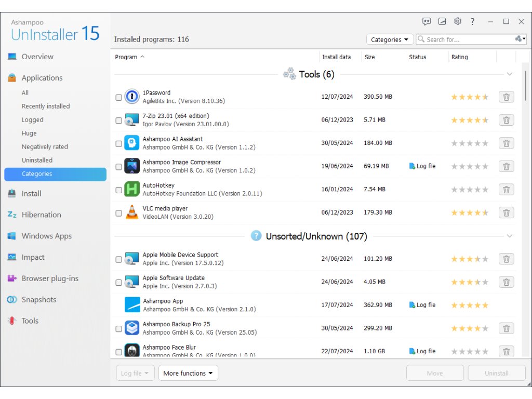Viewport: 532px width, 399px height.
Task: Tick the 7-Zip 23.01 checkbox
Action: click(x=119, y=121)
